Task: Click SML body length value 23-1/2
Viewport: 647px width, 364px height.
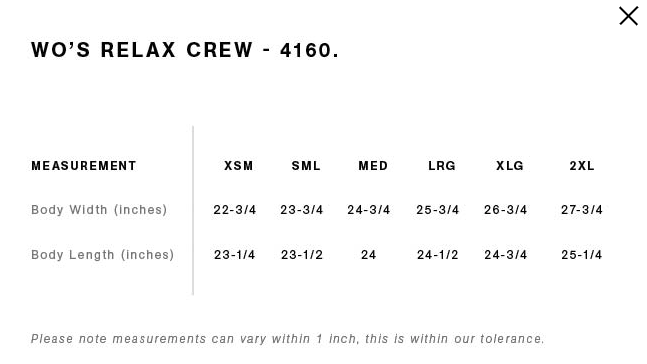Action: (302, 255)
